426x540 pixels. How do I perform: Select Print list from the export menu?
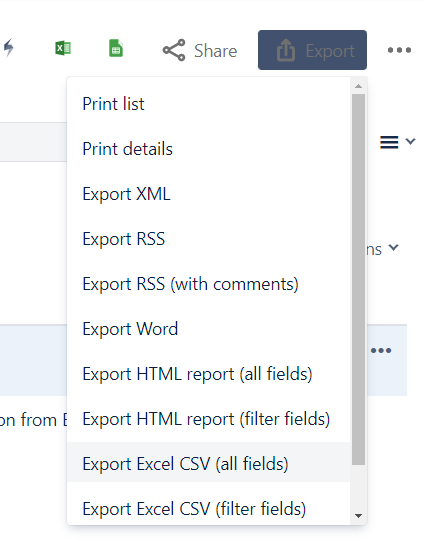pyautogui.click(x=209, y=104)
